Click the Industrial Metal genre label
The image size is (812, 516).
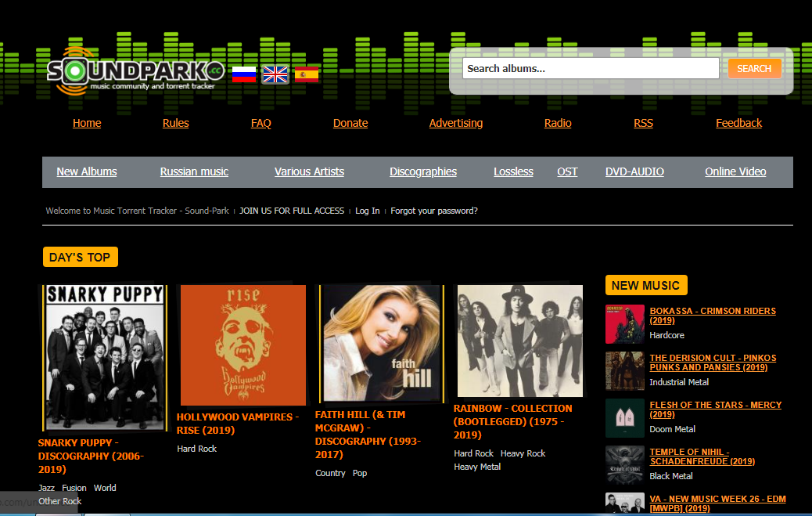(x=679, y=382)
